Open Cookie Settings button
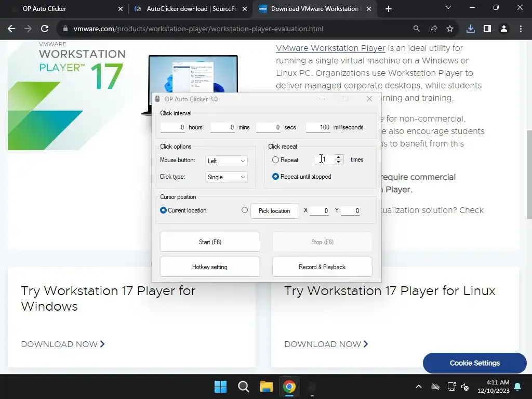 pyautogui.click(x=475, y=363)
